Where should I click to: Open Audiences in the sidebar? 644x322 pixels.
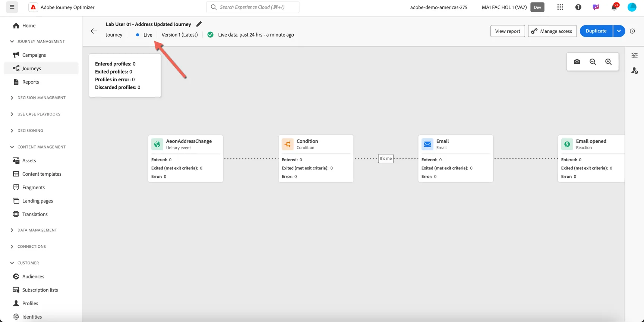coord(41,276)
